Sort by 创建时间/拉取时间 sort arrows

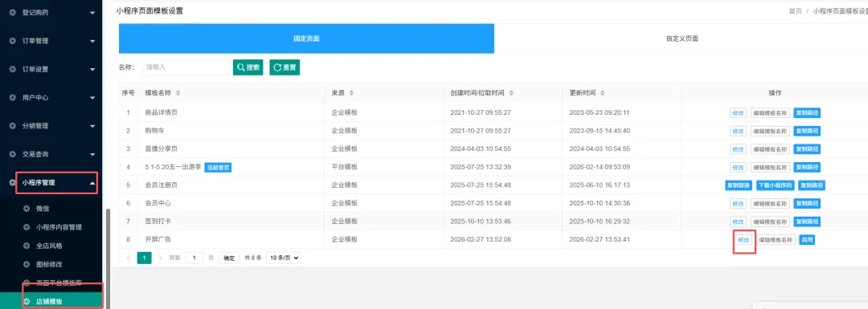511,93
